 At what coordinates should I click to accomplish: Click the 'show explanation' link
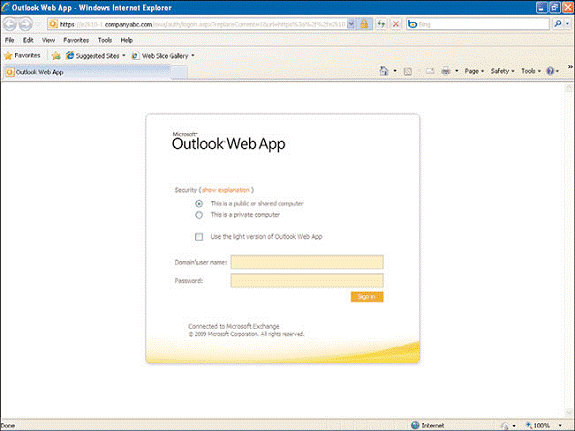click(226, 190)
